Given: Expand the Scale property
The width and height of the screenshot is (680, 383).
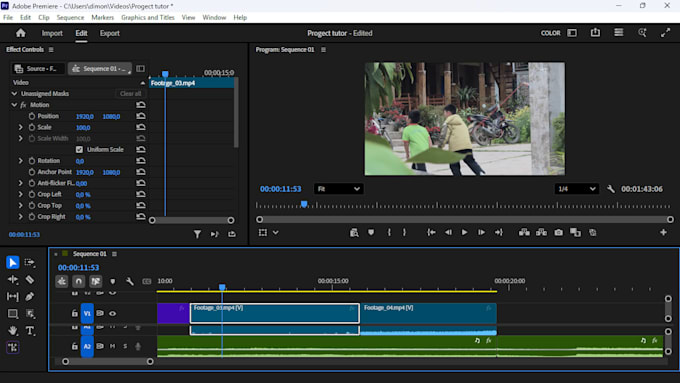Looking at the screenshot, I should 20,128.
